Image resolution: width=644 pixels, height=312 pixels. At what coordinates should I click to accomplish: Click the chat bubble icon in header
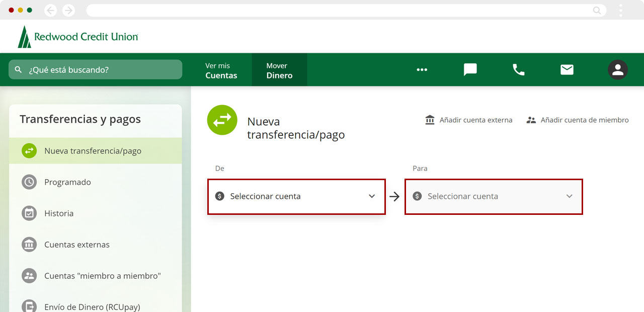coord(470,69)
